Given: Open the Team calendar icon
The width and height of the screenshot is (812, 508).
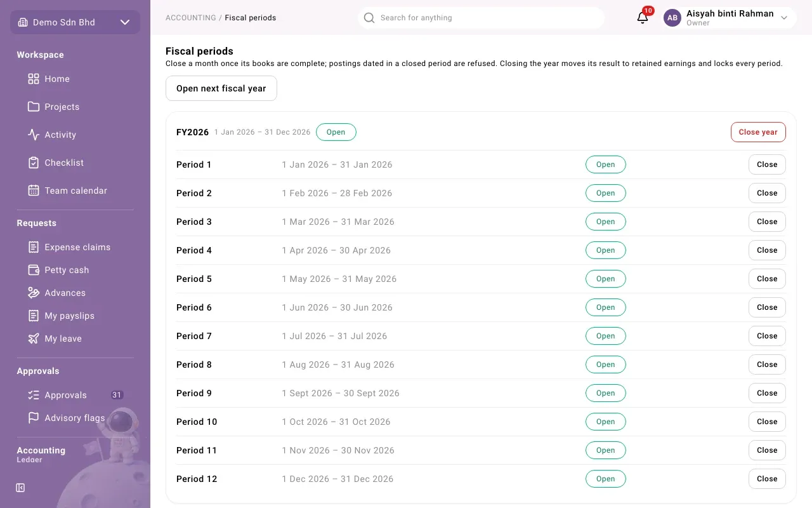Looking at the screenshot, I should (x=34, y=190).
